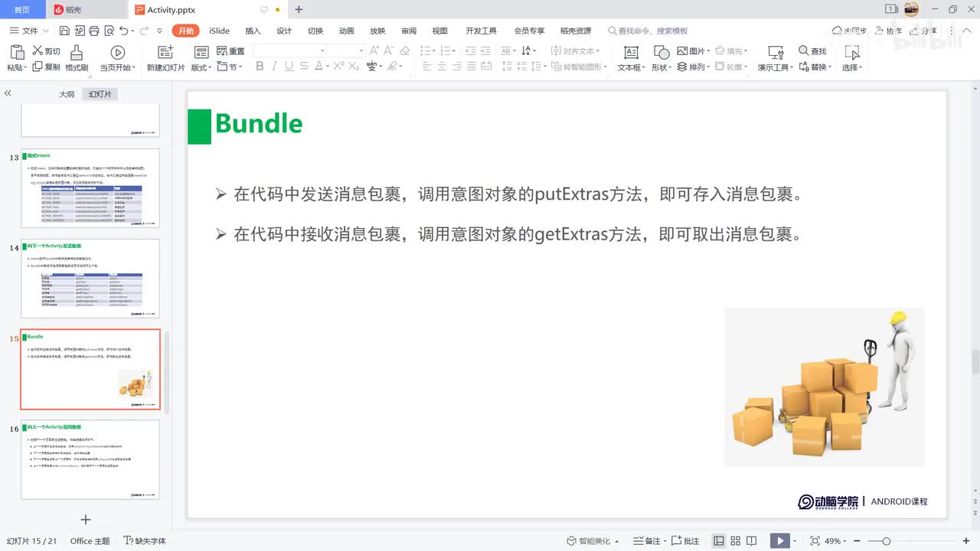Toggle Underline formatting

pos(289,67)
